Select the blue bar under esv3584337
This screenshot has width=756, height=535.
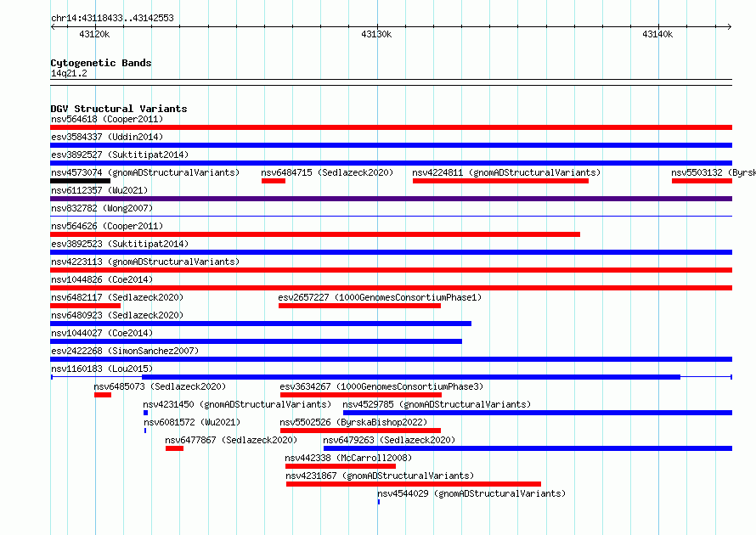(391, 145)
